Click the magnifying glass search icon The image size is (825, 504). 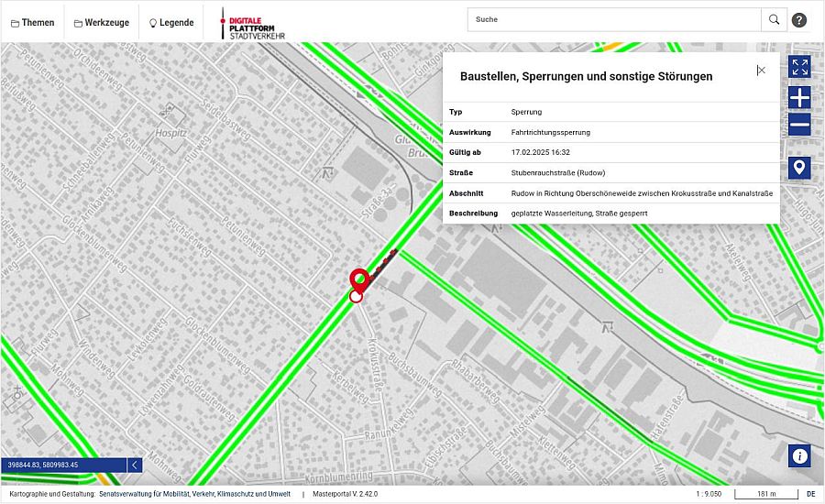(775, 19)
